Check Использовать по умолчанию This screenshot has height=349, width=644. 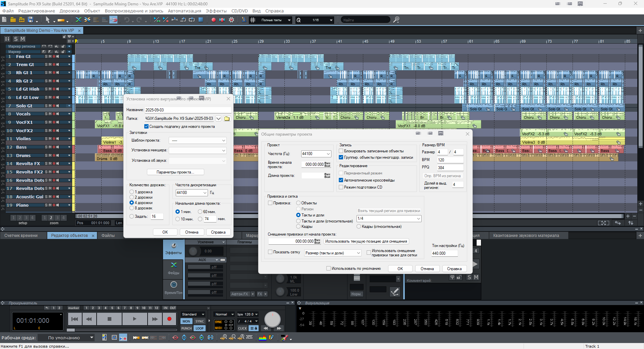tap(328, 268)
